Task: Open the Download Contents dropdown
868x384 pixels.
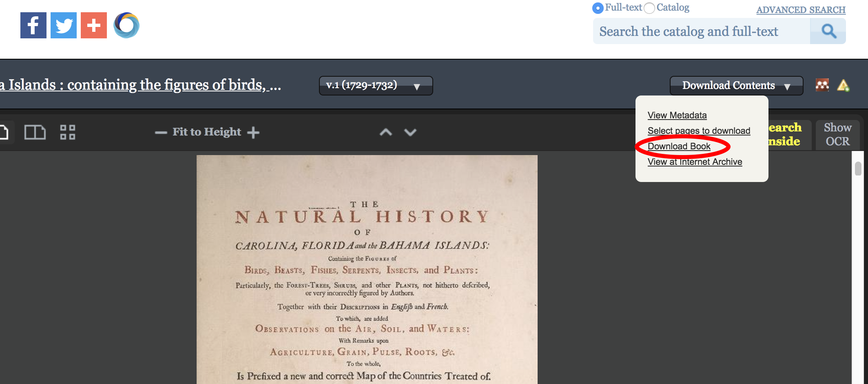Action: click(736, 85)
